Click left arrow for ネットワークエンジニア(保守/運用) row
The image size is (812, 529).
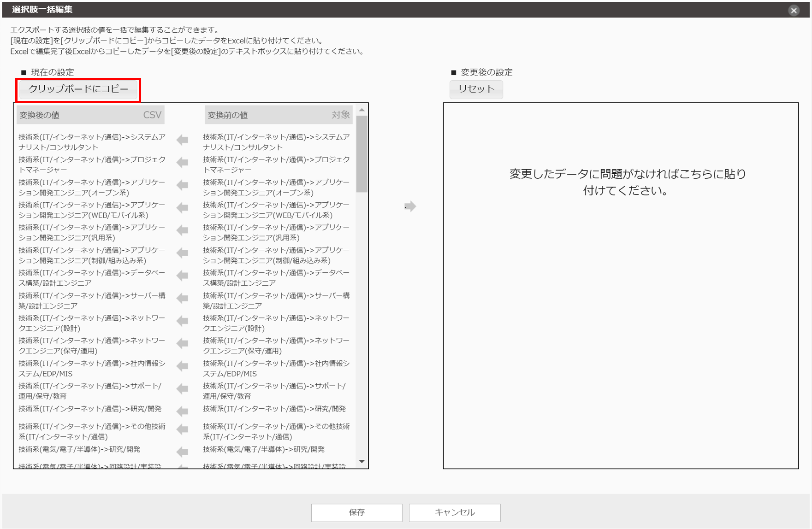[183, 343]
